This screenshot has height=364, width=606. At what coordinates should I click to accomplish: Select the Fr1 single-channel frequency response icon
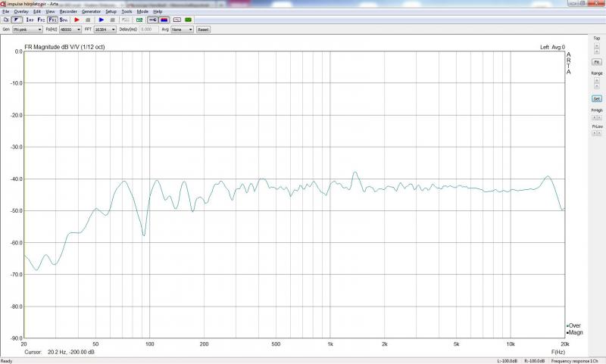(52, 20)
